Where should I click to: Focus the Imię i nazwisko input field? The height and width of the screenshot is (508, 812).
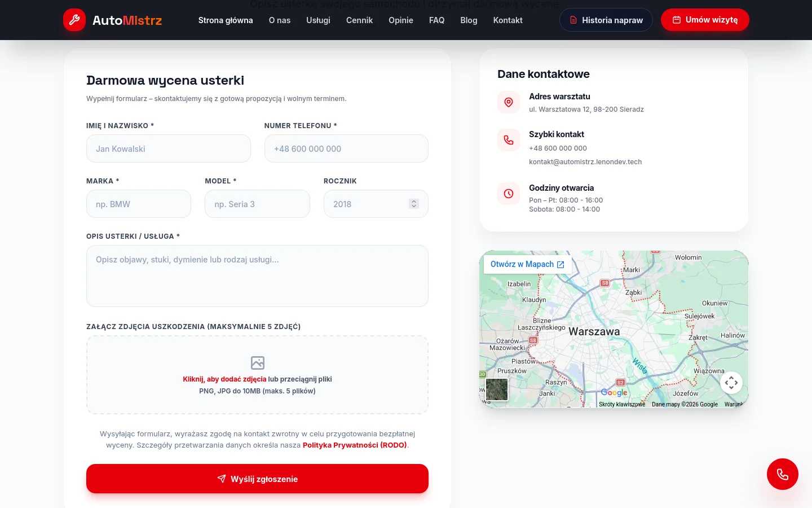169,148
